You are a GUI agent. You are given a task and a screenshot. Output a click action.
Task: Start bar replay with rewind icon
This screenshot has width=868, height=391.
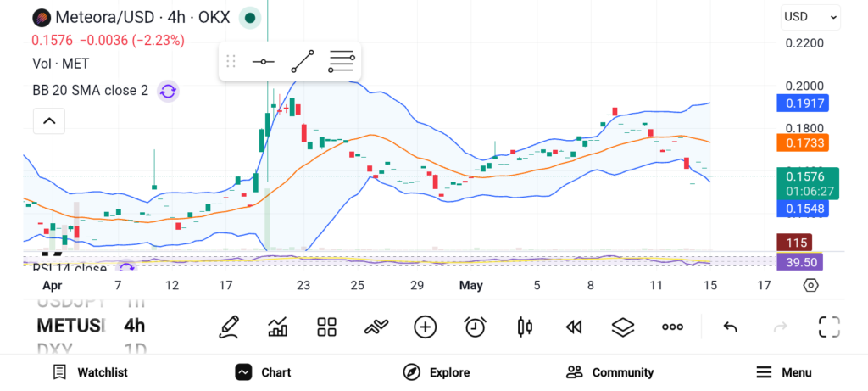[x=574, y=327]
